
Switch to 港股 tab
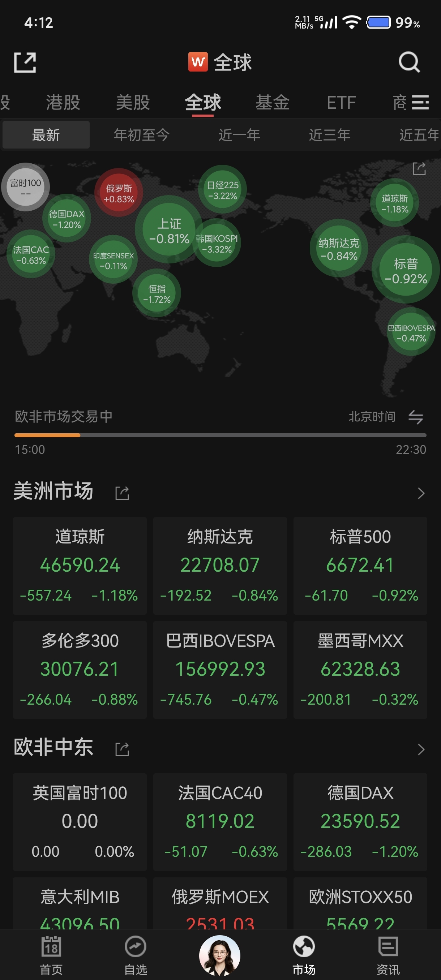click(63, 102)
